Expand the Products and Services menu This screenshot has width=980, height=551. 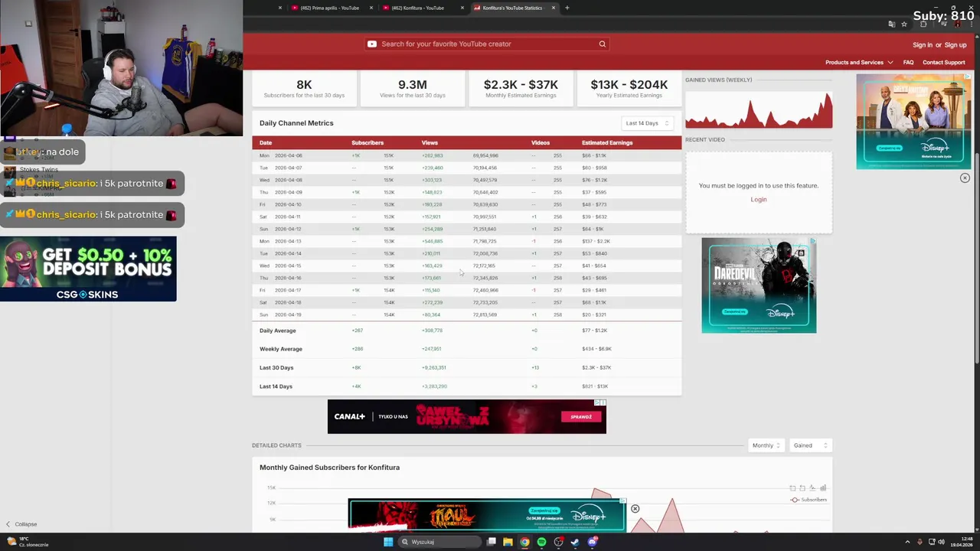(859, 62)
